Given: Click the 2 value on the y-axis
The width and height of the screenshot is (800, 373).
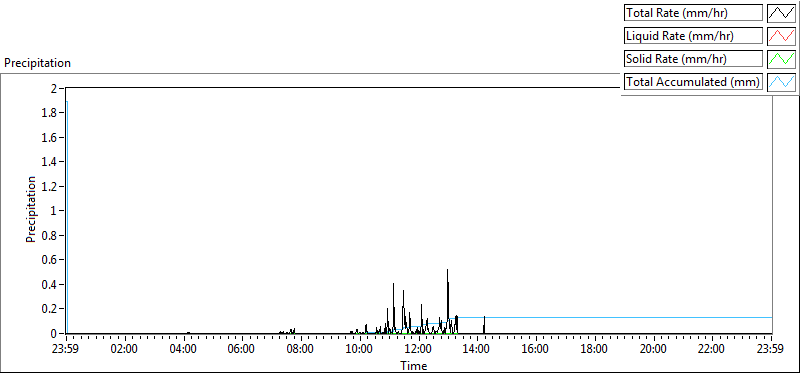Looking at the screenshot, I should [54, 88].
